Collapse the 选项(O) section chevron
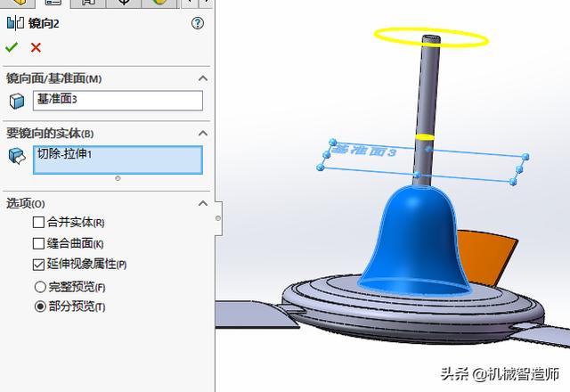570x392 pixels. pos(203,203)
